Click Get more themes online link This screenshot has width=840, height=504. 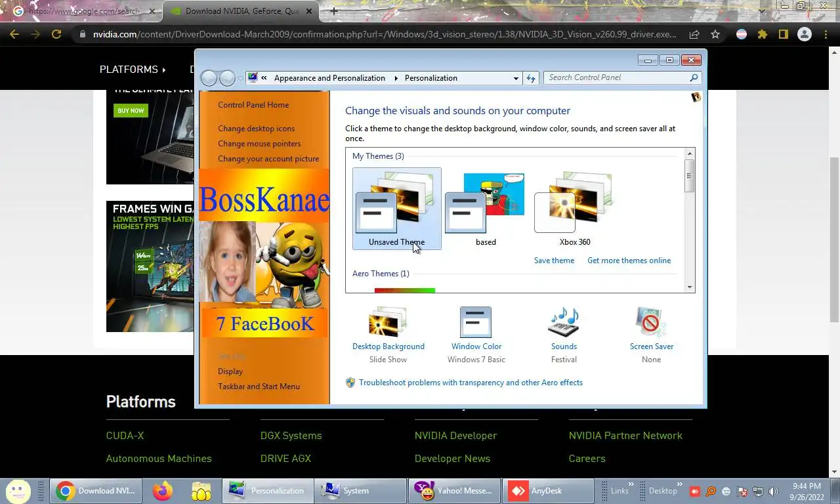pyautogui.click(x=629, y=261)
